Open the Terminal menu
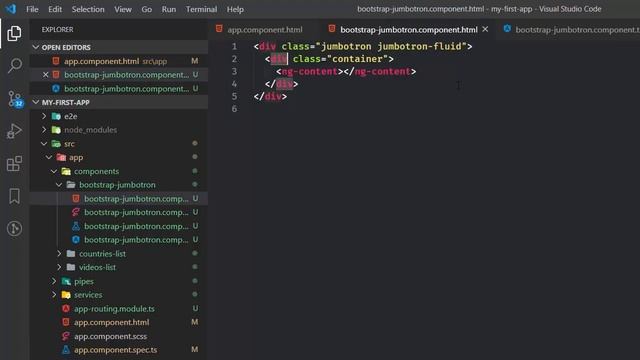Image resolution: width=640 pixels, height=360 pixels. pos(201,9)
